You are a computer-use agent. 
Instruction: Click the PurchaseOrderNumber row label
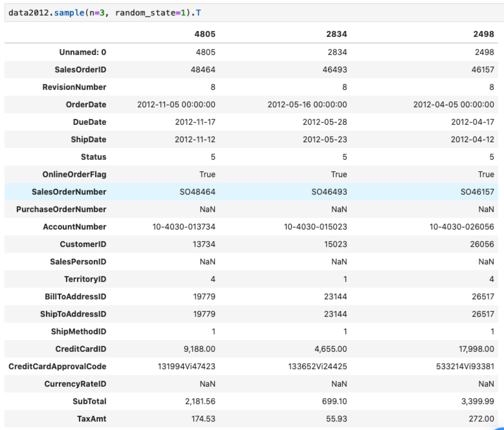(x=61, y=210)
